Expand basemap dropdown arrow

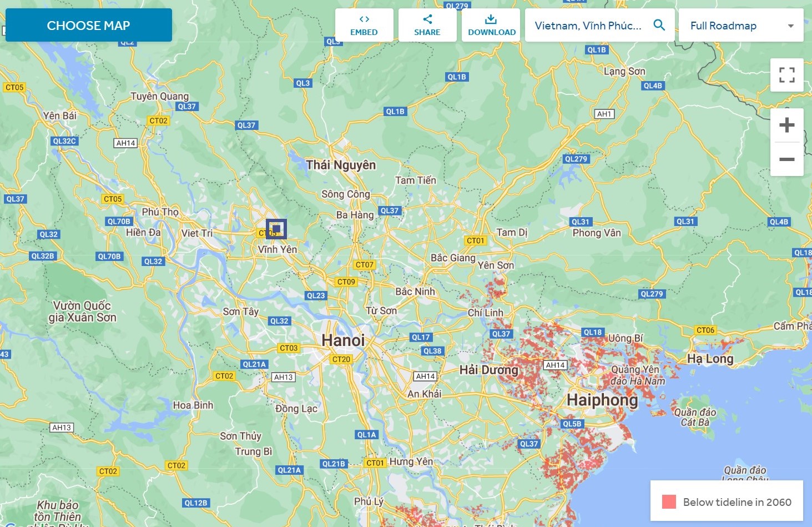coord(791,26)
